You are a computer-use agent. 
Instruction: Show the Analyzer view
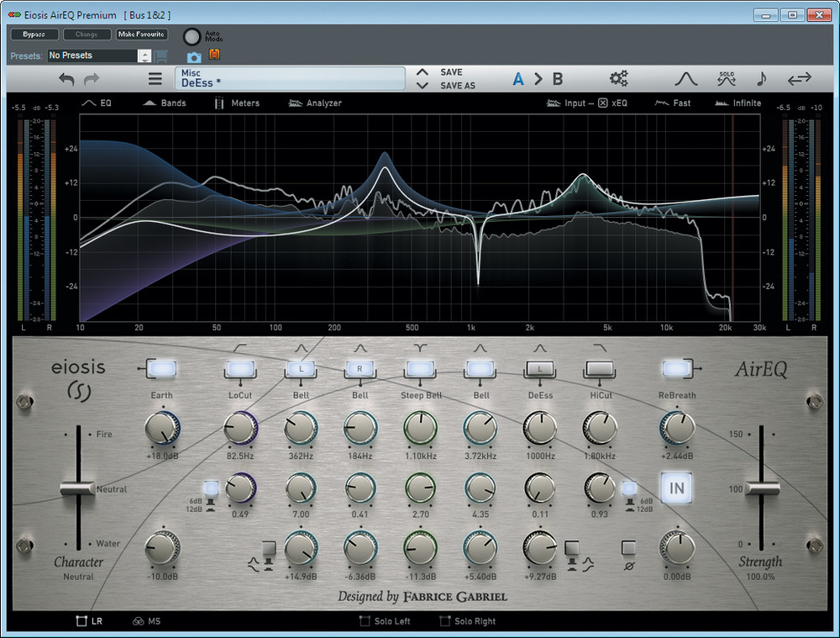(x=315, y=103)
